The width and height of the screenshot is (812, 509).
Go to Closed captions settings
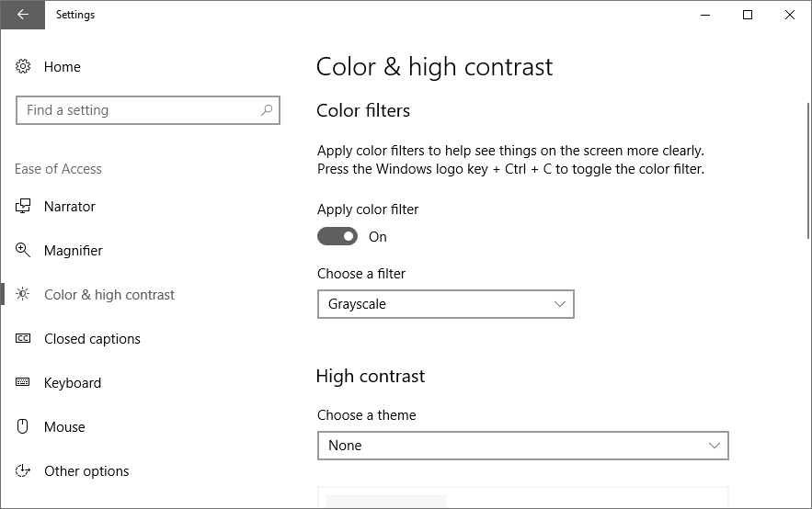click(92, 339)
